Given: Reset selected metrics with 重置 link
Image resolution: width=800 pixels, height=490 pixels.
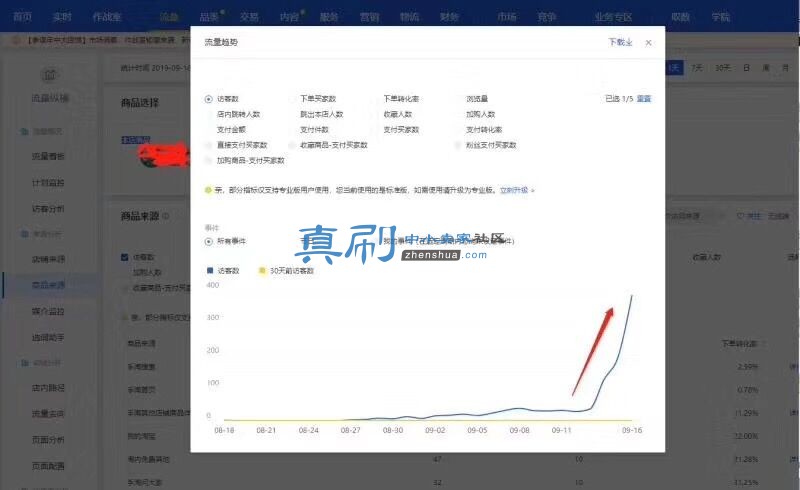Looking at the screenshot, I should click(644, 99).
